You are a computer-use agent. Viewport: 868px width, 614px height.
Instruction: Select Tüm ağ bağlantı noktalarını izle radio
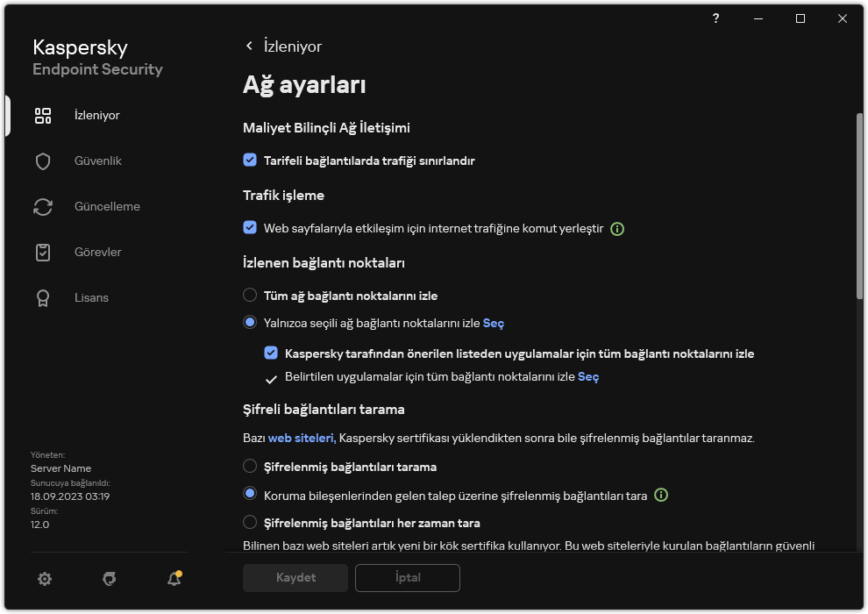tap(250, 295)
